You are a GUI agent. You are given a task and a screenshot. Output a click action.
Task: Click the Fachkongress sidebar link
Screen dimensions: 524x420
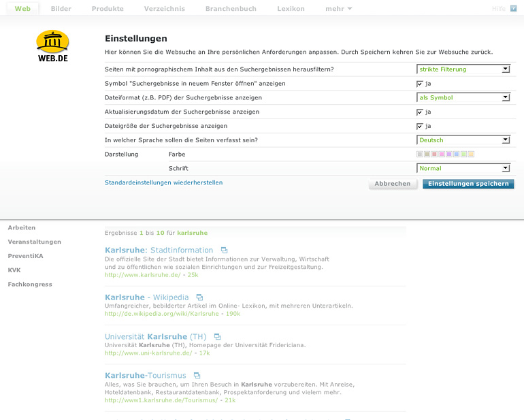click(x=30, y=285)
